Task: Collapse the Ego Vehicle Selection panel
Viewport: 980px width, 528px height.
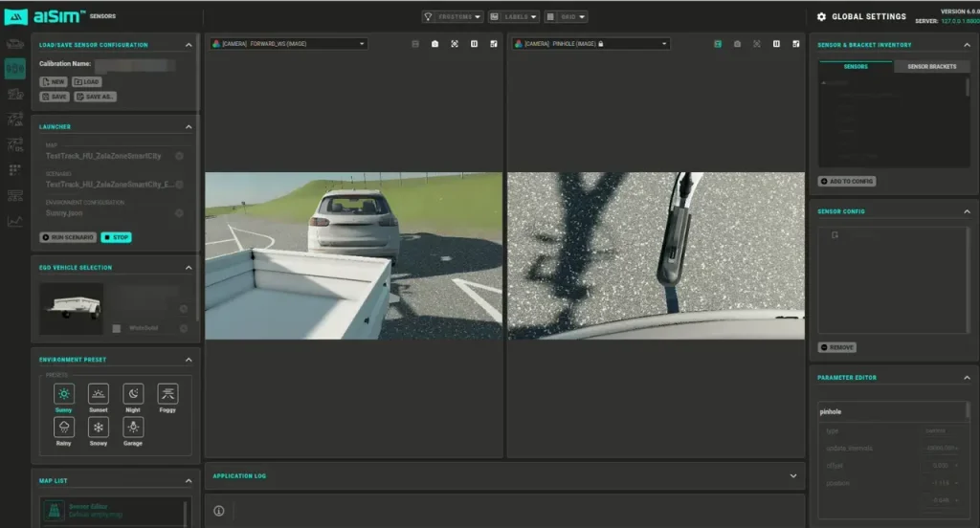Action: point(189,268)
